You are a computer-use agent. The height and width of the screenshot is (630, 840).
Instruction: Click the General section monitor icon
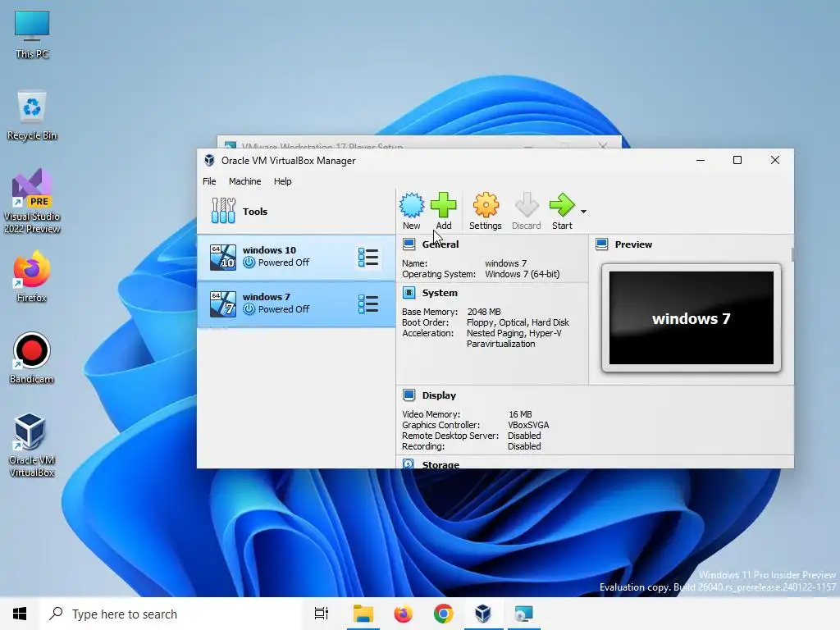pyautogui.click(x=409, y=244)
